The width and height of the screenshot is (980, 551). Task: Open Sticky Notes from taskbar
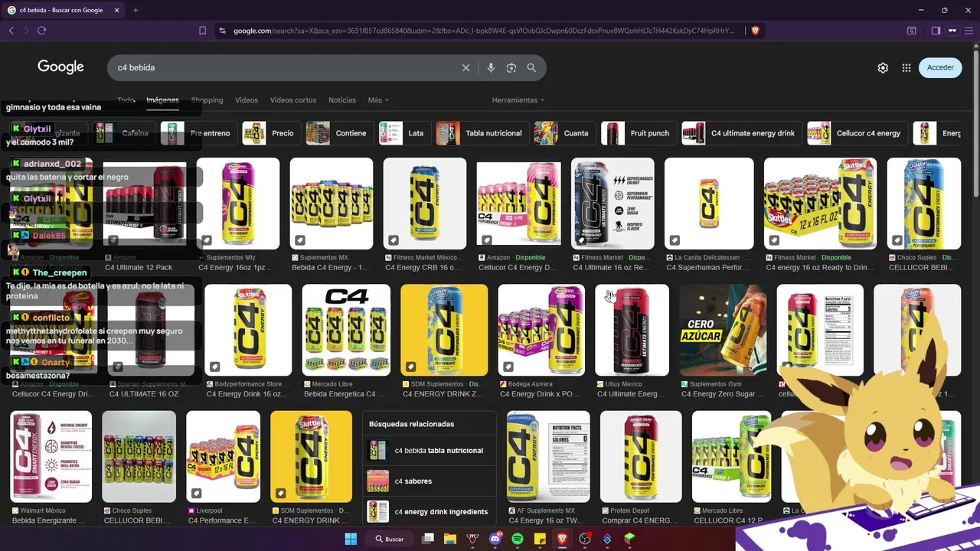(x=540, y=539)
